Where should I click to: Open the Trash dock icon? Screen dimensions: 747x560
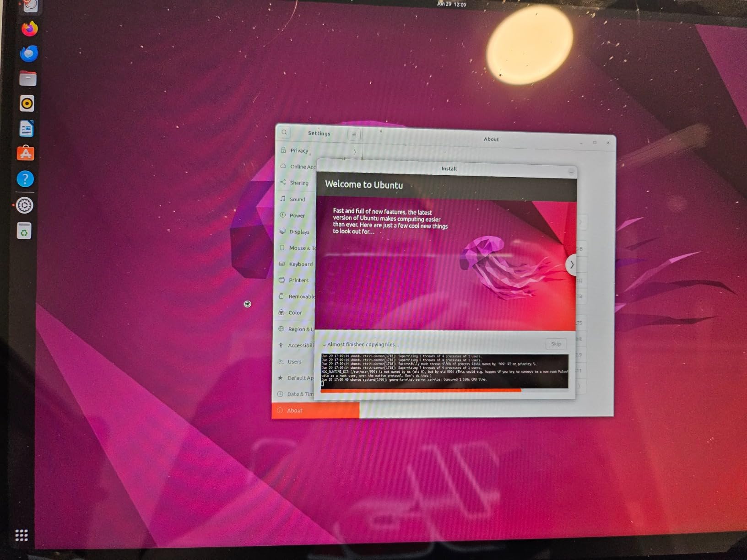(x=24, y=231)
